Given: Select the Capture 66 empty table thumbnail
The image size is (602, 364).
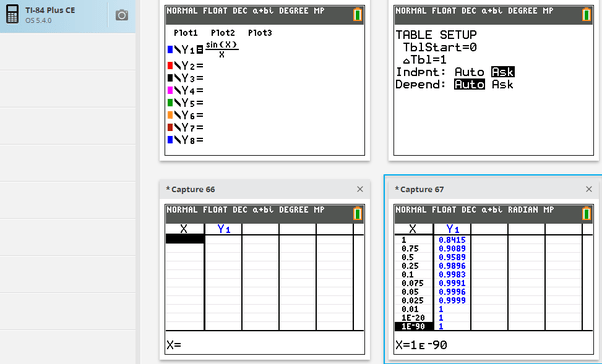Looking at the screenshot, I should pos(265,280).
